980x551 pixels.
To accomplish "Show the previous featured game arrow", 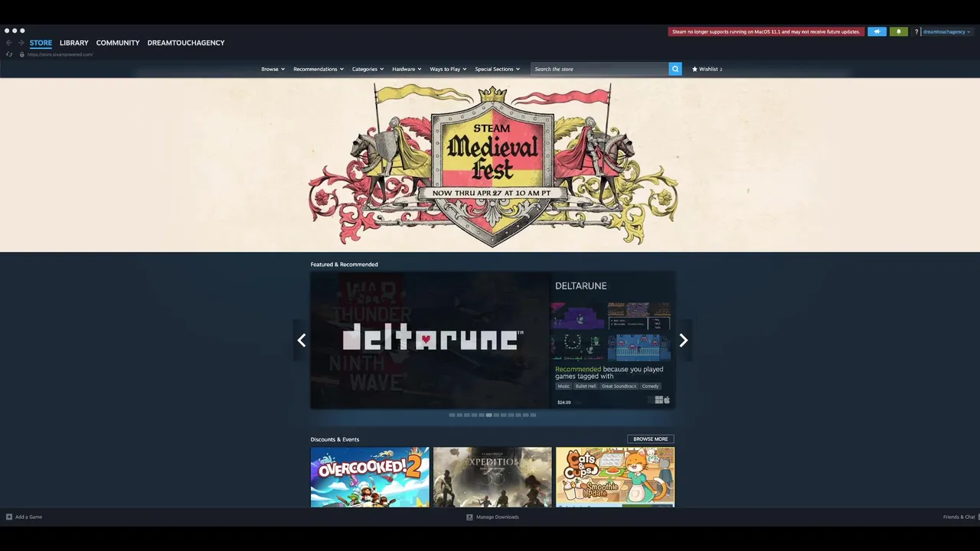I will click(x=302, y=341).
